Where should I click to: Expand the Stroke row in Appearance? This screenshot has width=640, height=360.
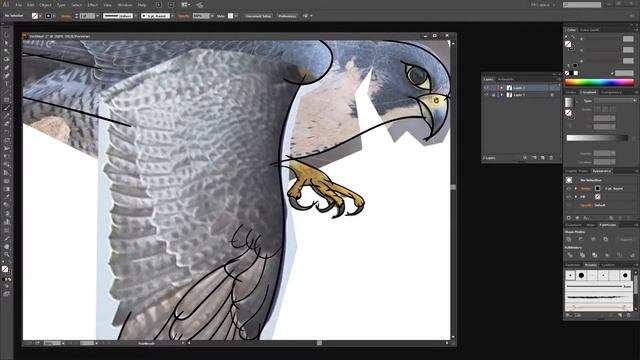pyautogui.click(x=576, y=189)
